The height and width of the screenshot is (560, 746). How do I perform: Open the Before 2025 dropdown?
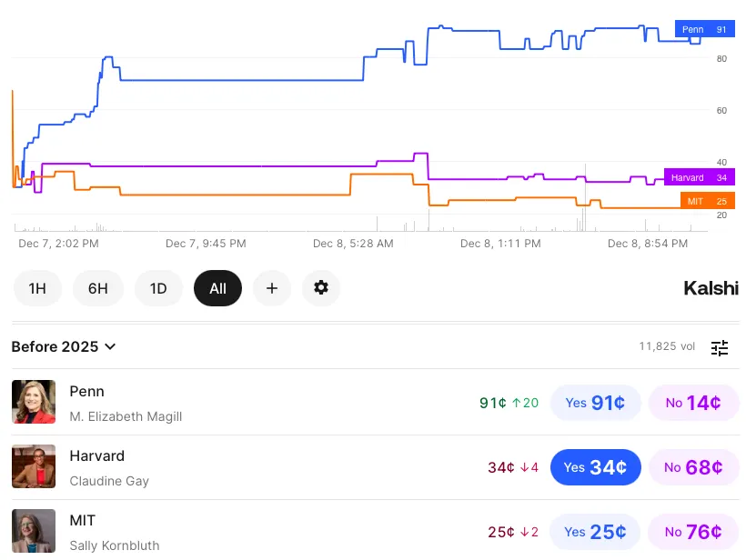tap(64, 346)
